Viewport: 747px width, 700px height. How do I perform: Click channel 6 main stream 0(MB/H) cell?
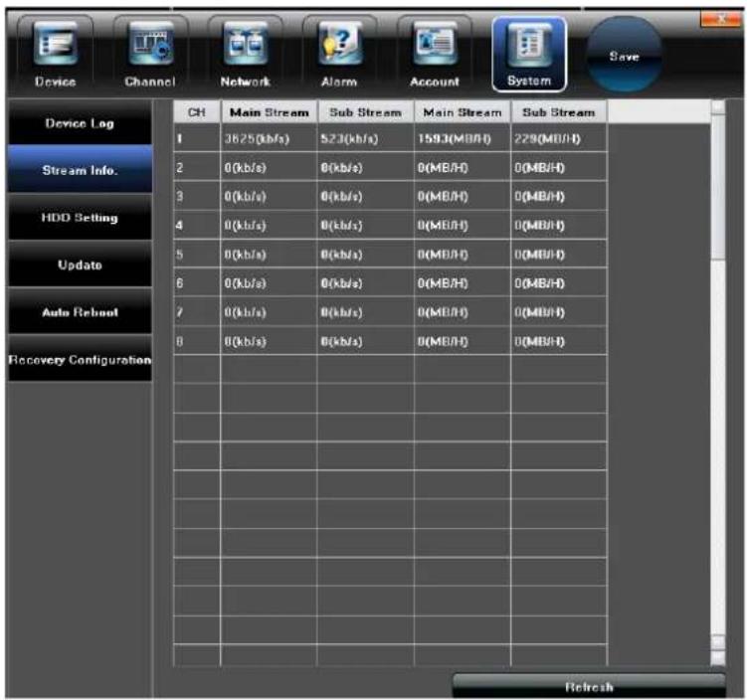click(463, 283)
